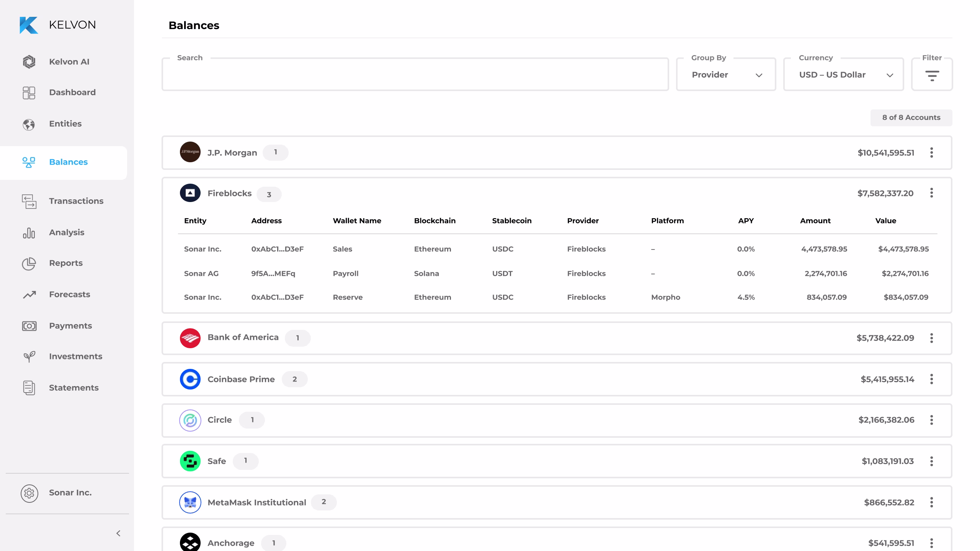
Task: Click Sonar Inc. account at sidebar bottom
Action: [70, 493]
